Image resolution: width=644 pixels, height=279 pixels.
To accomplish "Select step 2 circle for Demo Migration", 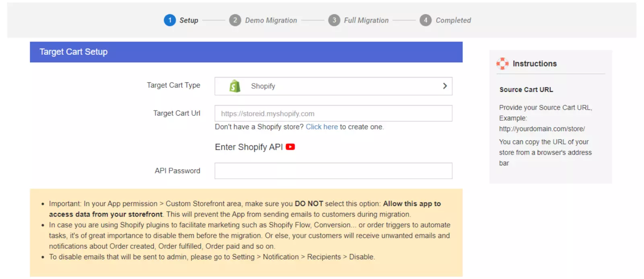I will [x=235, y=20].
